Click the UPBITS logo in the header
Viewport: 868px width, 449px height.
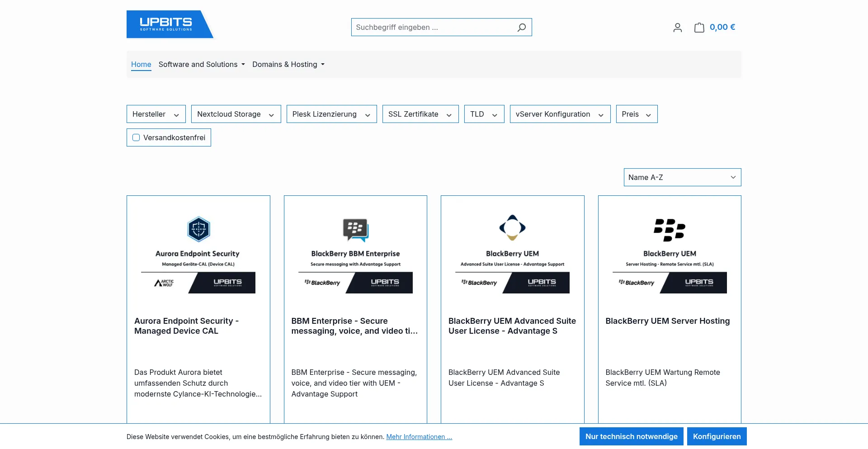169,24
